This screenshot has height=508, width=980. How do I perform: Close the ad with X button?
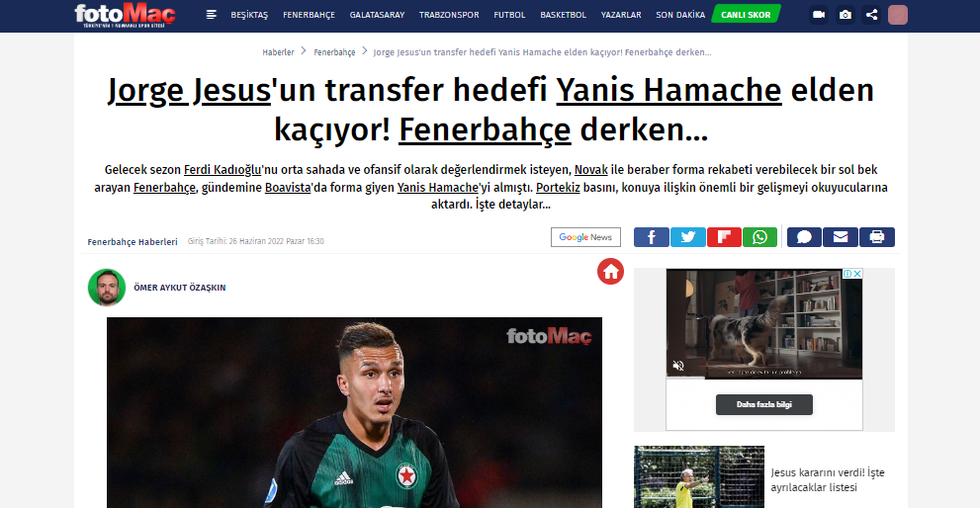point(858,274)
